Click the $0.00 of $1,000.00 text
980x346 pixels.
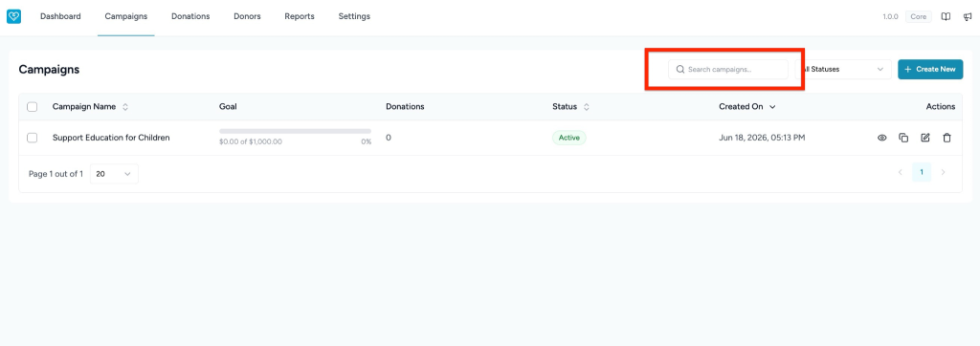pyautogui.click(x=251, y=141)
